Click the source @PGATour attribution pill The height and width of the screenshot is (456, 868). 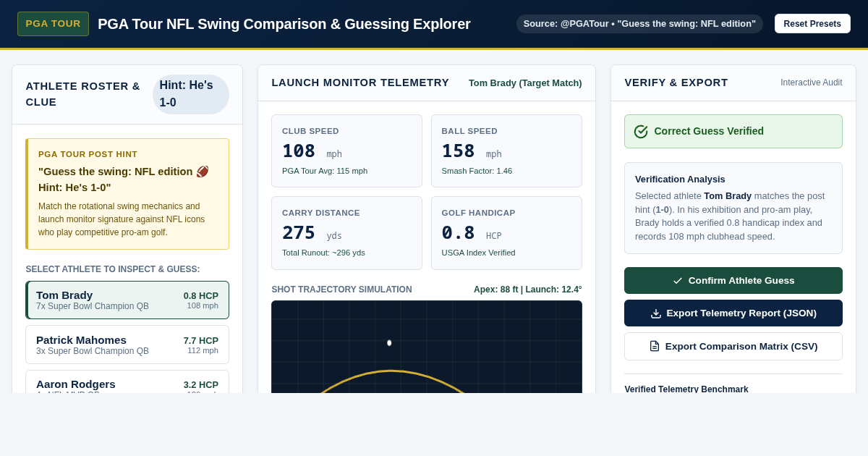[x=639, y=24]
